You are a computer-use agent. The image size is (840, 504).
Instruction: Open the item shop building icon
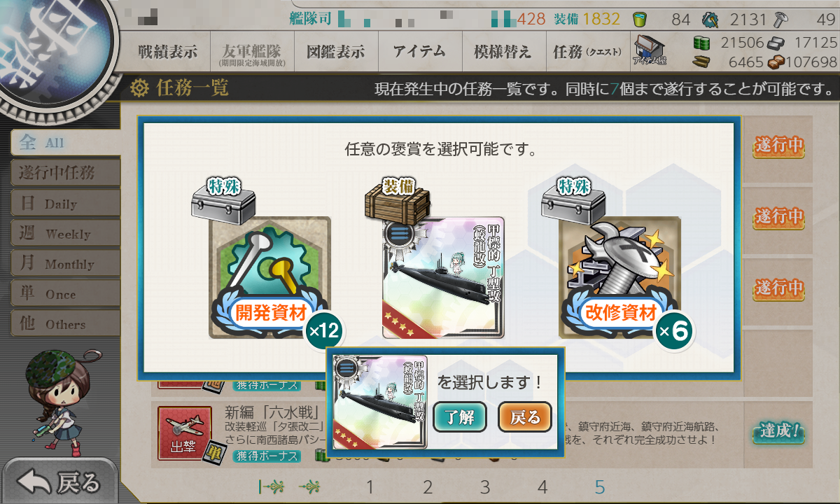[650, 50]
